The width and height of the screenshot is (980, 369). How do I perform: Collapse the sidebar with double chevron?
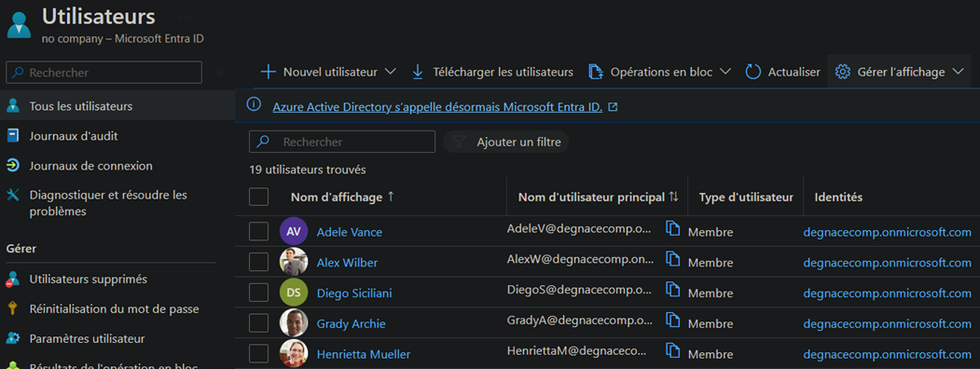coord(220,73)
